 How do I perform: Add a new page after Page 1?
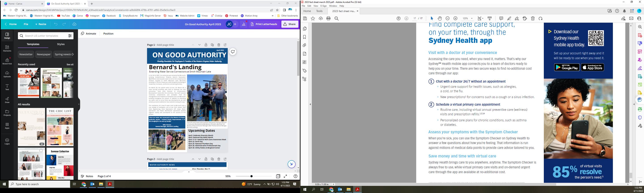point(225,45)
